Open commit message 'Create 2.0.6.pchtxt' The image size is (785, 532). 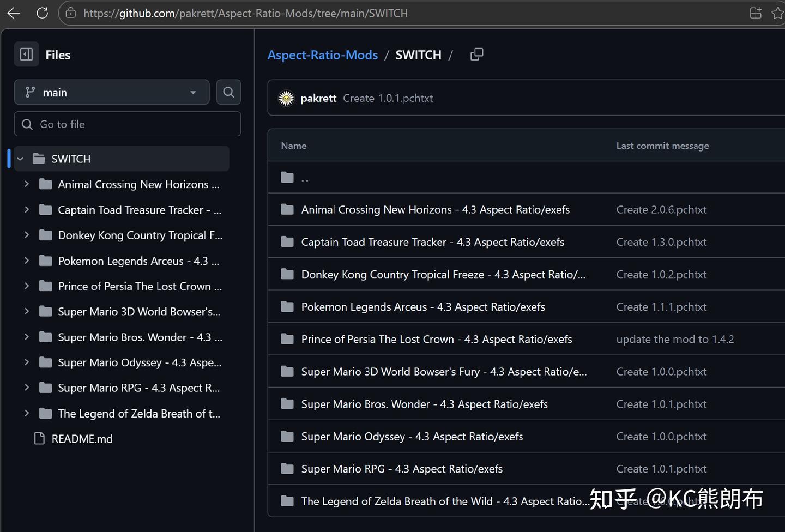(661, 210)
